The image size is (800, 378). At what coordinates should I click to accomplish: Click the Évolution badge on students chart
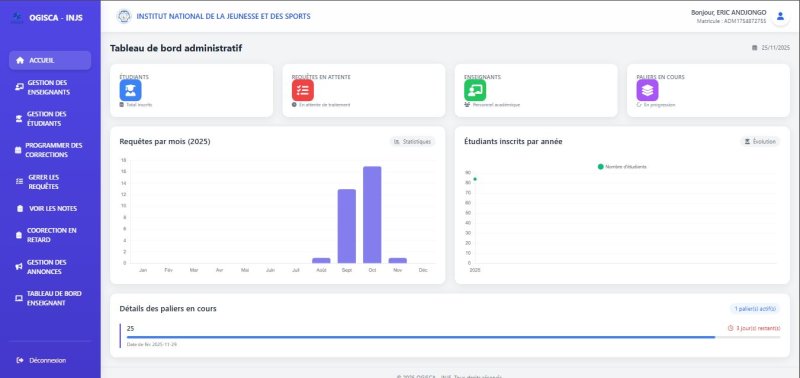760,141
